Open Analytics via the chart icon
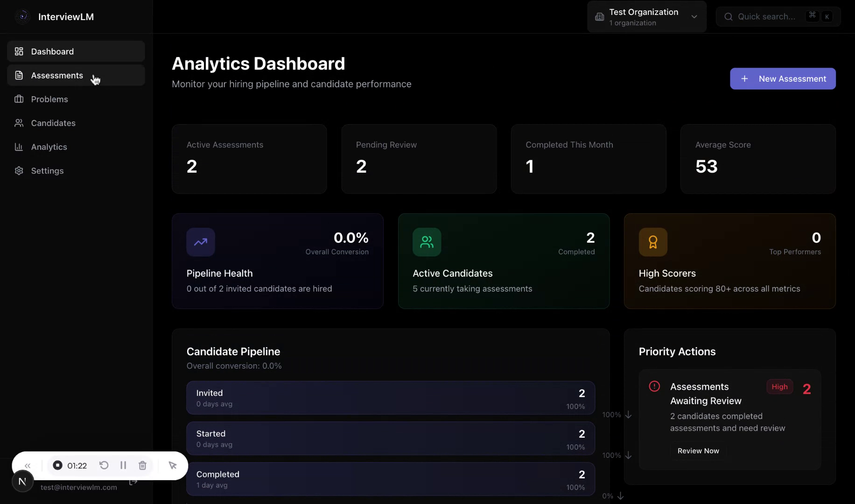 click(19, 147)
